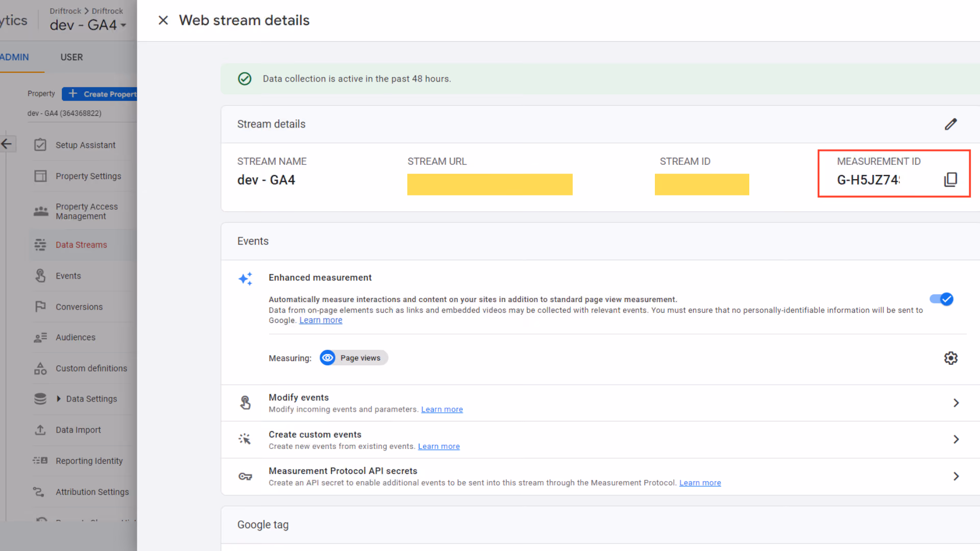The height and width of the screenshot is (551, 980).
Task: Expand the Modify events row
Action: coord(956,403)
